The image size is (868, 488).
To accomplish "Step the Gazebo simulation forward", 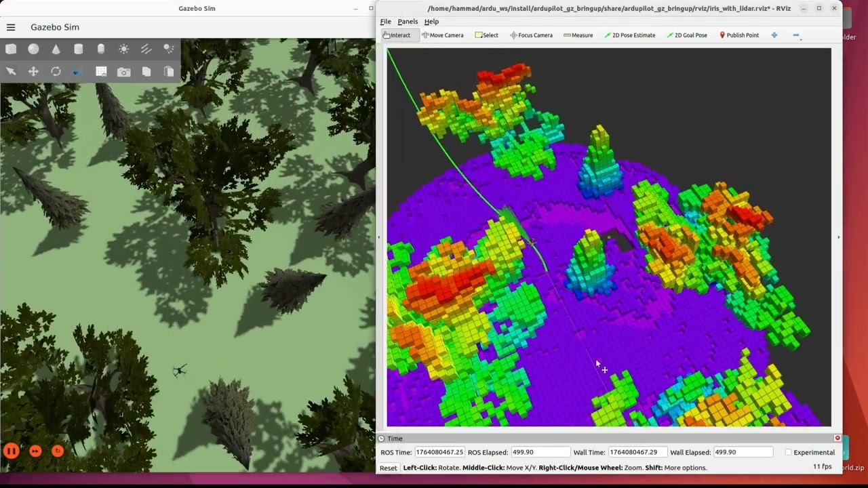I will click(x=35, y=451).
